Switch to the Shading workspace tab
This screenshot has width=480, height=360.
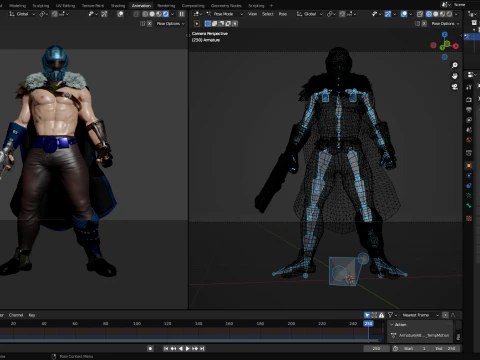tap(118, 6)
